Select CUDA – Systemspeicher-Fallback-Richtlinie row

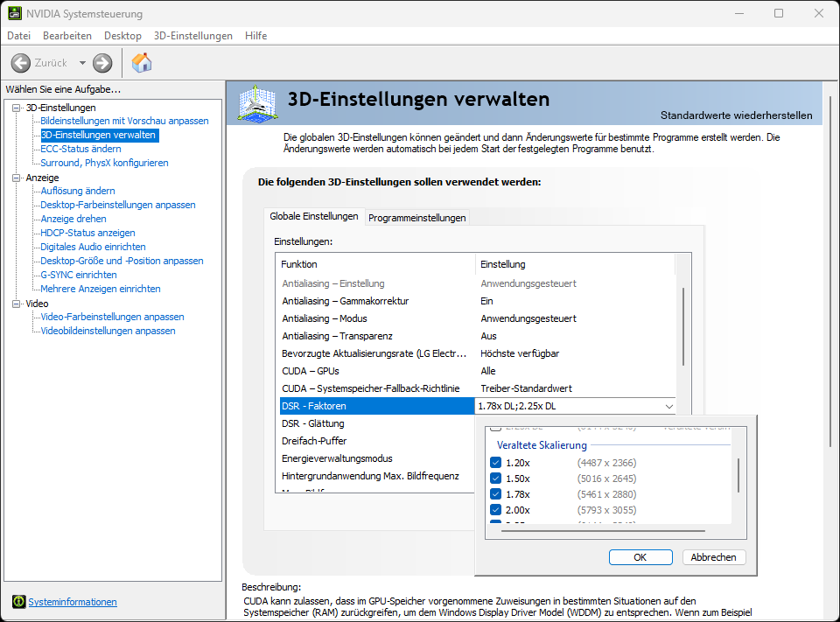pyautogui.click(x=478, y=388)
